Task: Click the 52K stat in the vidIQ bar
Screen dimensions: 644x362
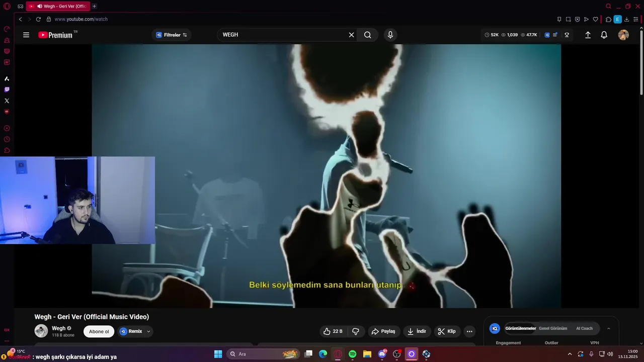Action: pos(492,35)
